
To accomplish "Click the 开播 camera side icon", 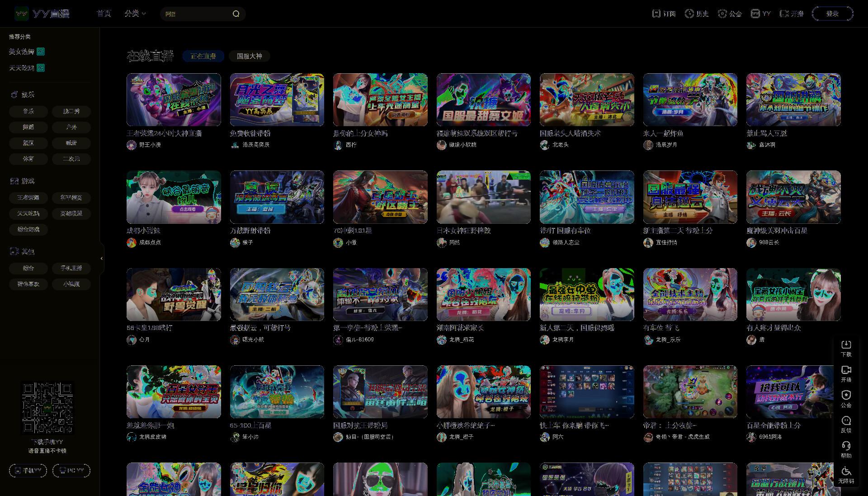I will coord(846,370).
